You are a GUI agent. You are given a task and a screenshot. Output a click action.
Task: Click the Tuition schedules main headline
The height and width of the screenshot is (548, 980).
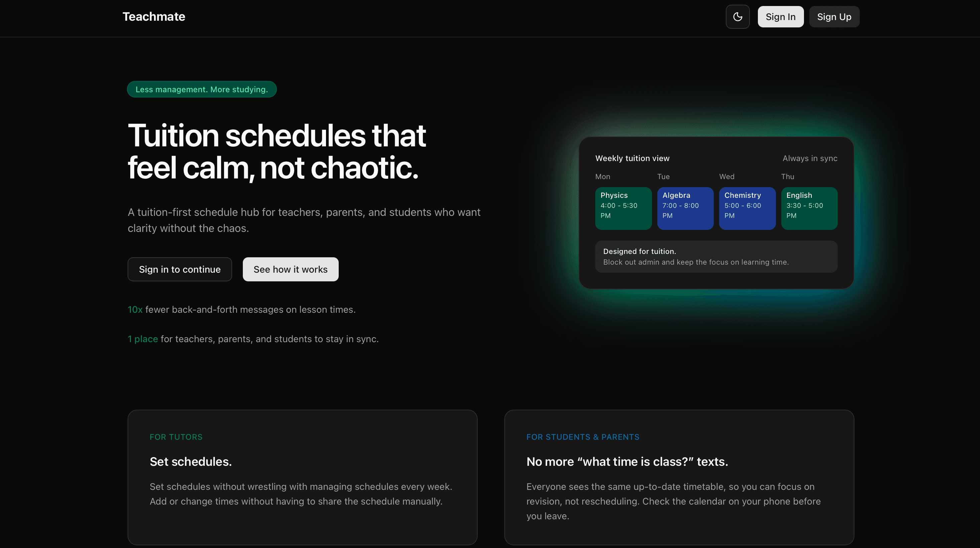pyautogui.click(x=277, y=151)
